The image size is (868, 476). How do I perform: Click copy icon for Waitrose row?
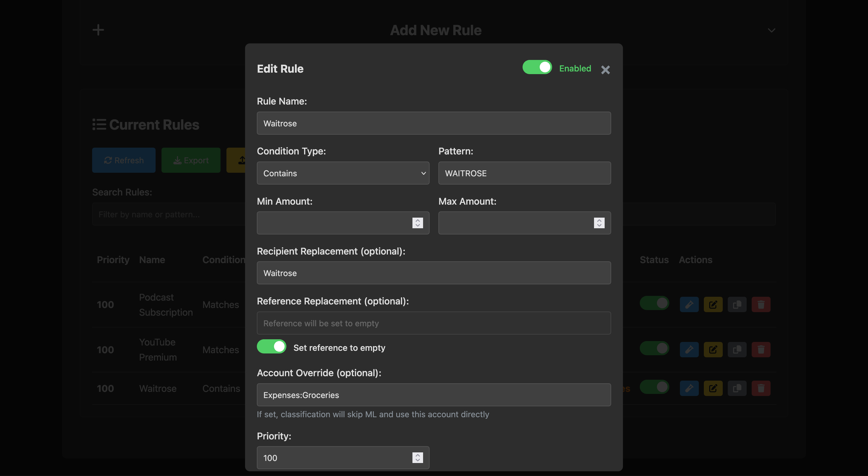(x=737, y=388)
